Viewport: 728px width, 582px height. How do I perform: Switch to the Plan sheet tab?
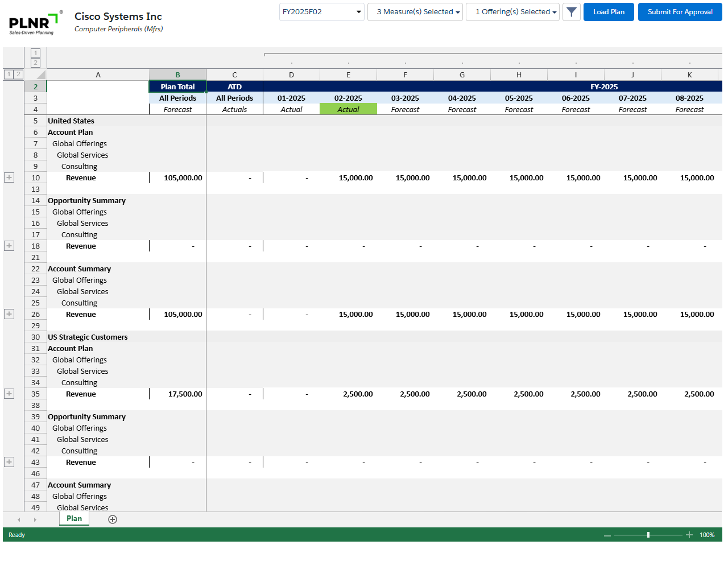(74, 519)
